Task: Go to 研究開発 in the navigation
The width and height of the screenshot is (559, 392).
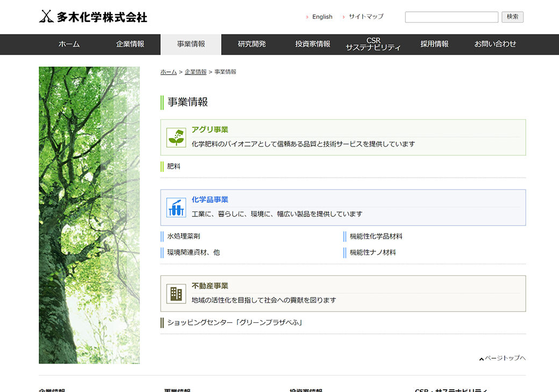Action: coord(252,45)
